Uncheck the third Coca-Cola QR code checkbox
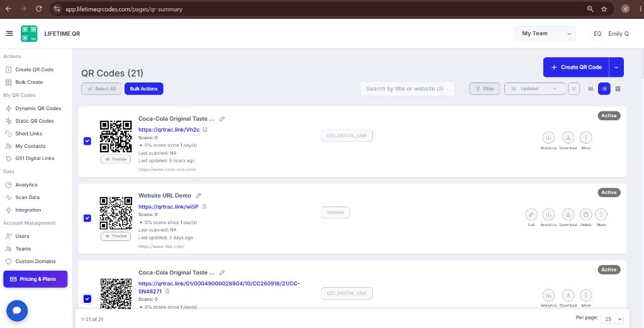644x328 pixels. pos(87,299)
